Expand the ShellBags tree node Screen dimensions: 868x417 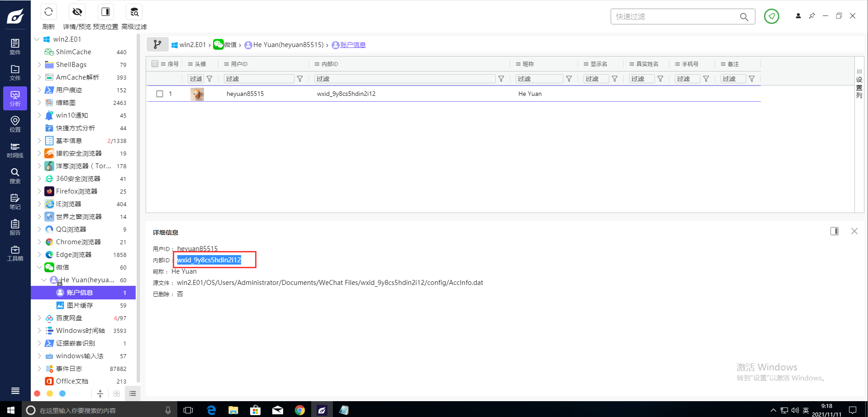39,65
